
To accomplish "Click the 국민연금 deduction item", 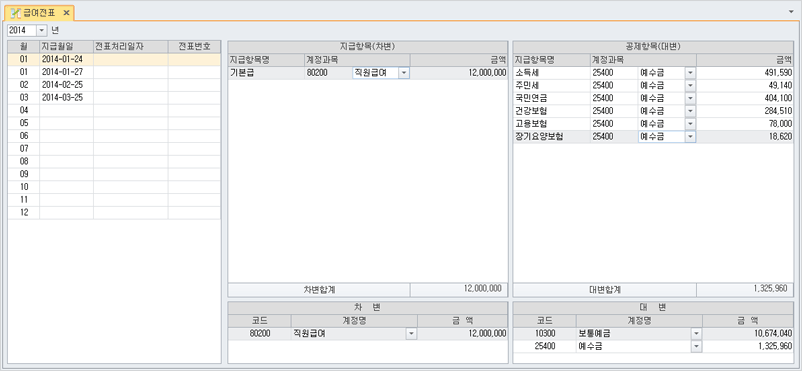I will click(x=551, y=98).
